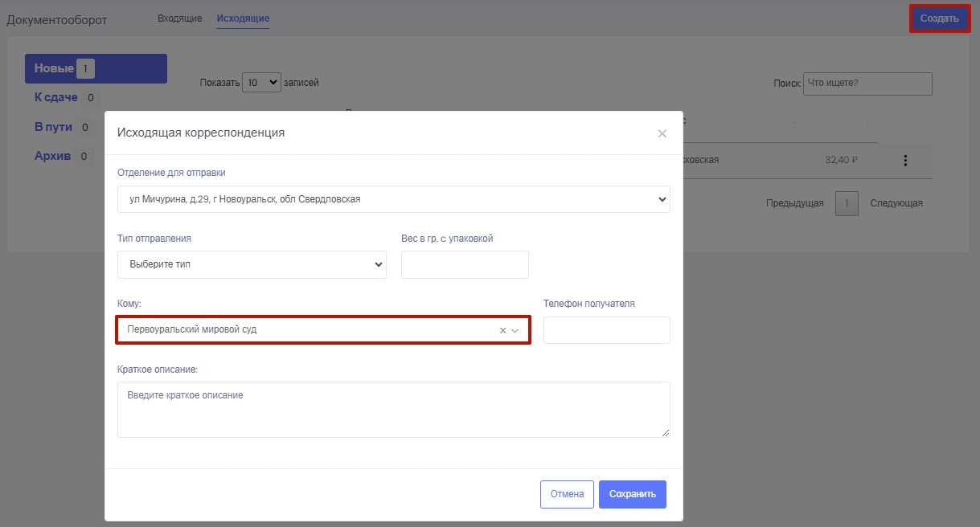
Task: Open the Отделение для отправки dropdown
Action: click(393, 199)
